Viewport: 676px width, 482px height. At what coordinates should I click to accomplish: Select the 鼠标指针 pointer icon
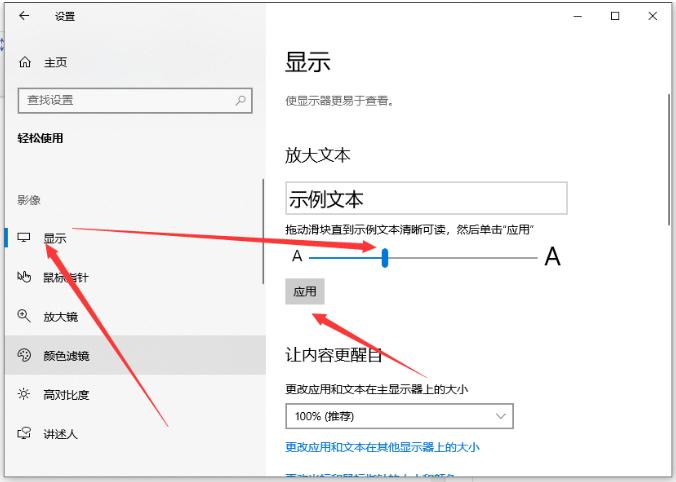[24, 277]
